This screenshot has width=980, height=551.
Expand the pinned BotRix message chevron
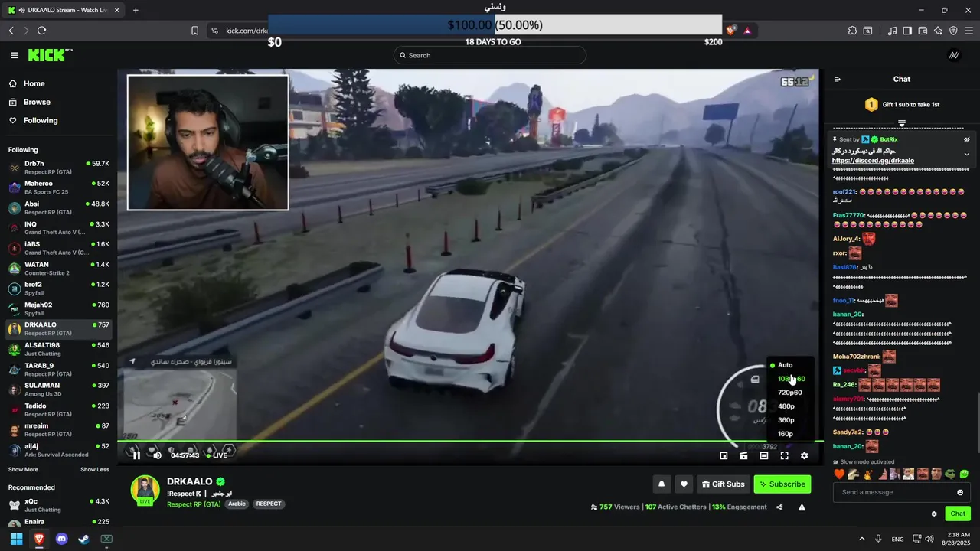point(966,154)
